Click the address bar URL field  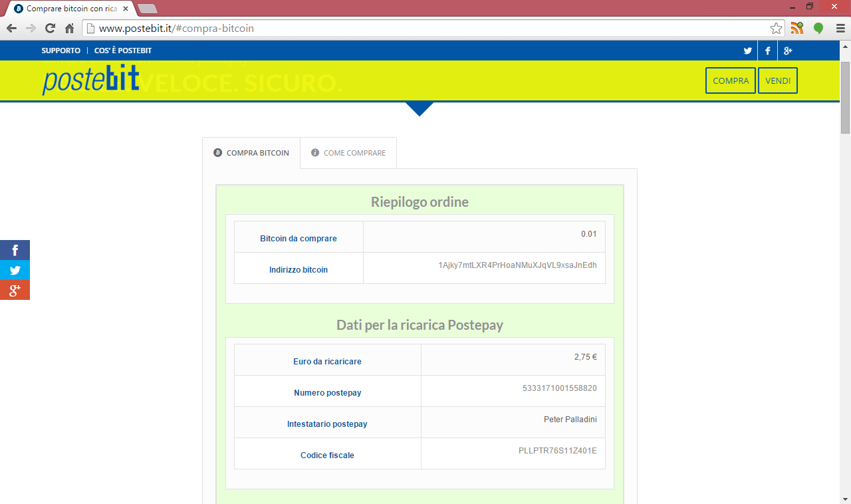coord(432,29)
